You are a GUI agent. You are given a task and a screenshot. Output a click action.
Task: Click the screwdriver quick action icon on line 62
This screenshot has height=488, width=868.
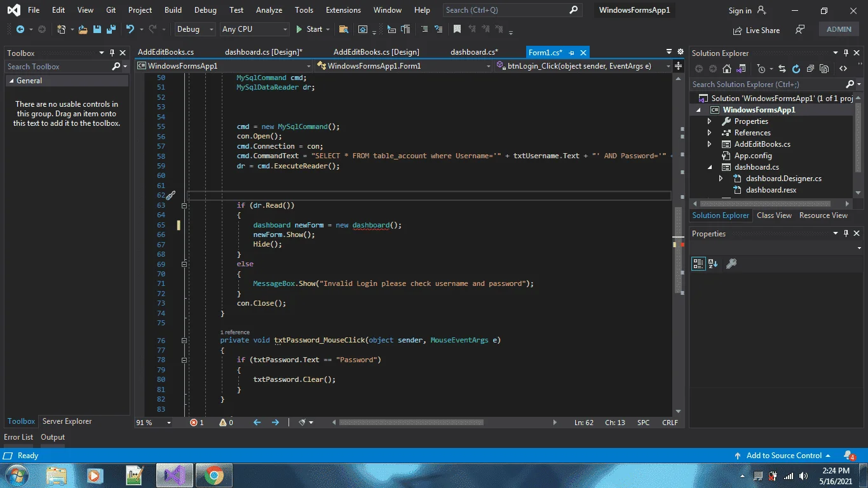[170, 196]
